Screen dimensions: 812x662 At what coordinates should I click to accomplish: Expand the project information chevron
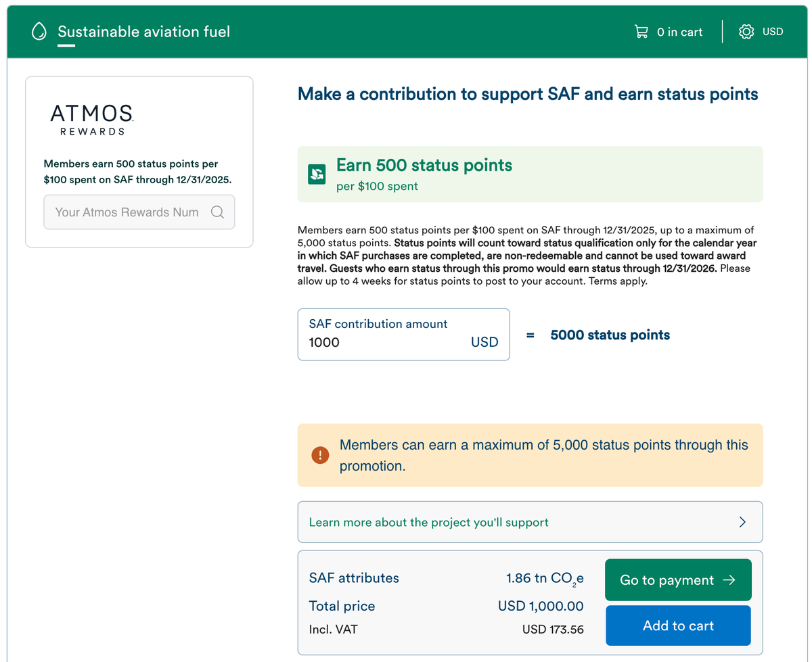742,521
